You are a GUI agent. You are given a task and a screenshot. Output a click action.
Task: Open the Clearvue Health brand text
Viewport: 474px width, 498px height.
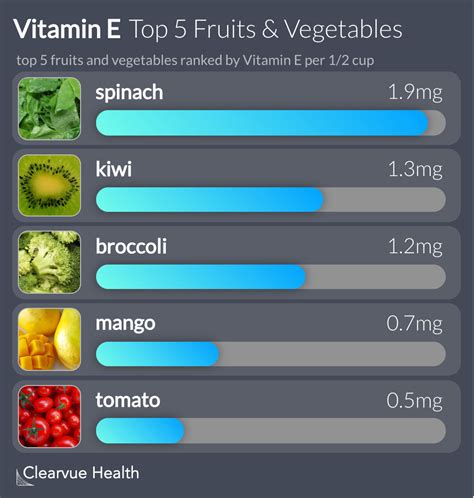[x=81, y=473]
